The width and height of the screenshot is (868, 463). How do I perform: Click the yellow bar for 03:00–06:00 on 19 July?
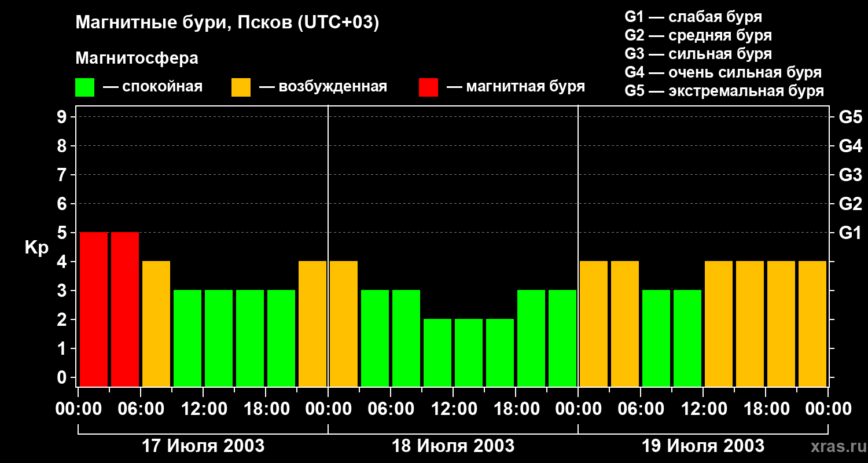(625, 324)
